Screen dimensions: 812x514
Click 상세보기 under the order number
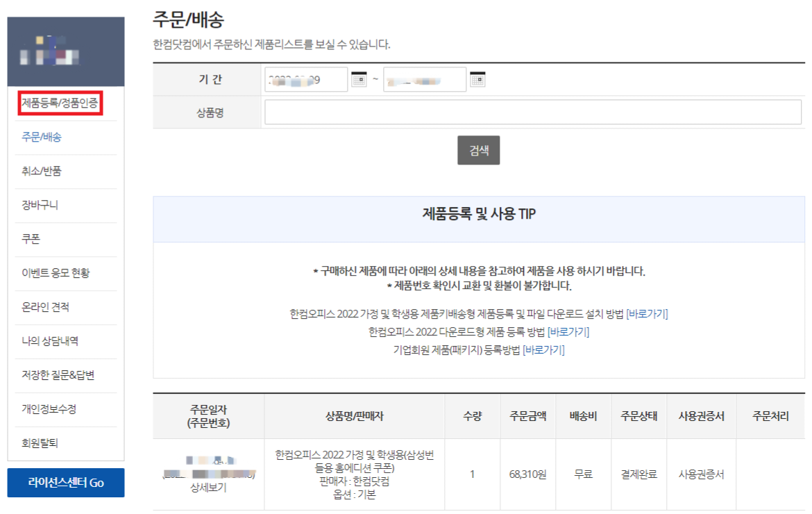208,488
